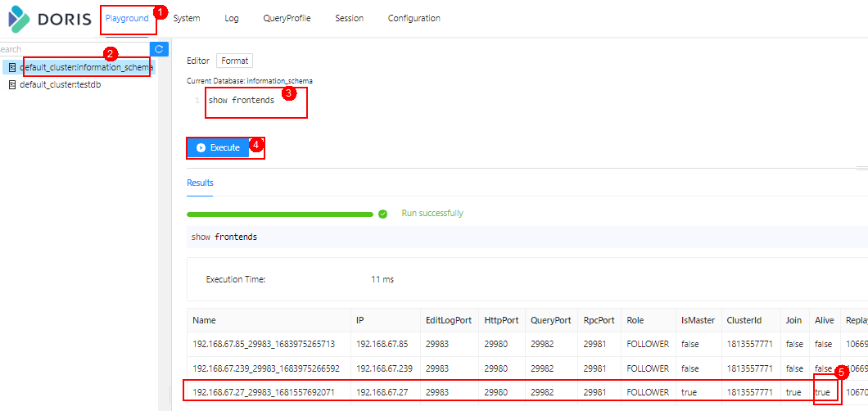Click the QueryPort column header
The width and height of the screenshot is (868, 411).
551,320
